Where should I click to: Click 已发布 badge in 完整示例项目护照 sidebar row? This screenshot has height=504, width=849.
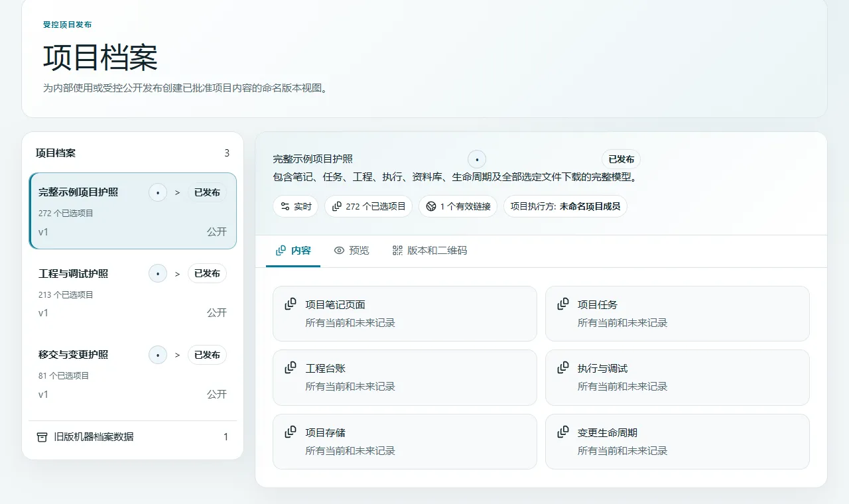coord(207,192)
